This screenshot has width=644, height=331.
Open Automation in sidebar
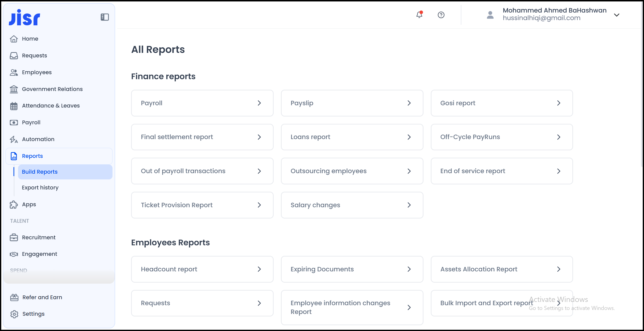[38, 139]
